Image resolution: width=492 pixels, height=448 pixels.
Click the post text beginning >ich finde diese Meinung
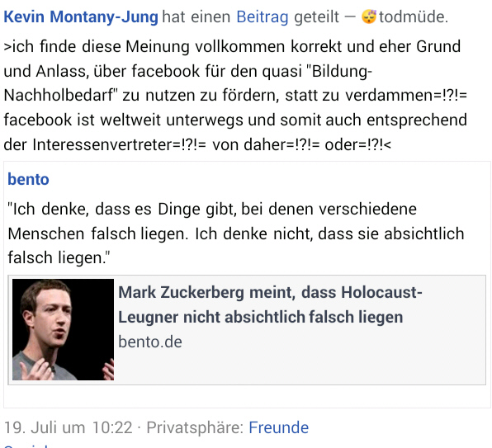235,96
